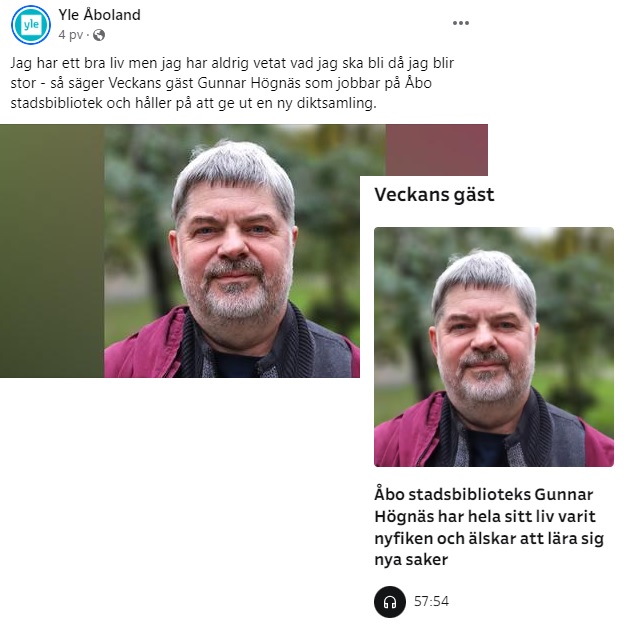Click the globe public audience icon
Viewport: 631px width, 633px height.
tap(99, 36)
